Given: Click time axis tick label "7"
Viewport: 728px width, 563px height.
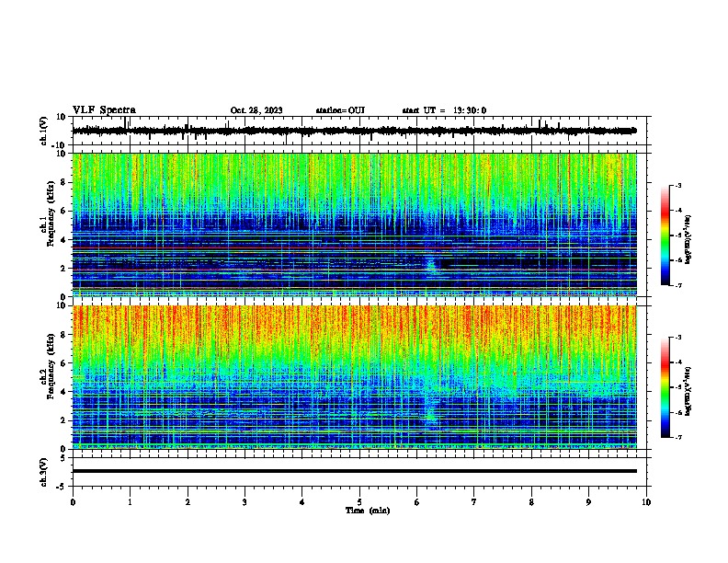Looking at the screenshot, I should 474,502.
